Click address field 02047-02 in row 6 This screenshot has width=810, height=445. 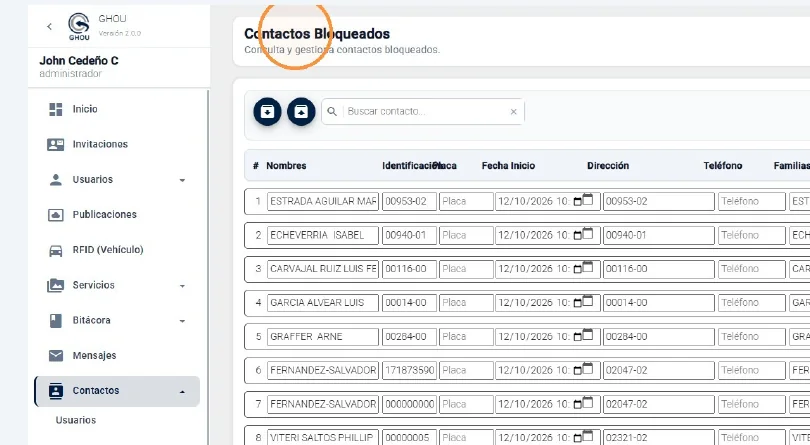click(x=659, y=371)
